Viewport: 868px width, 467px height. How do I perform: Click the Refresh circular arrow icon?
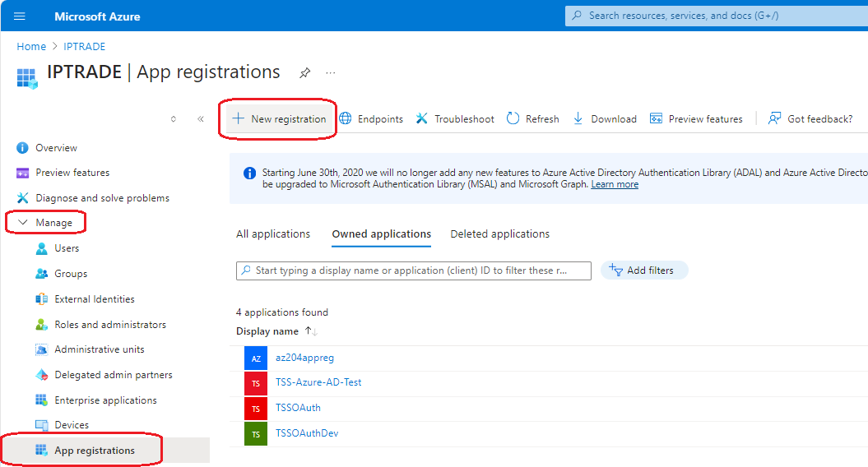pyautogui.click(x=513, y=118)
